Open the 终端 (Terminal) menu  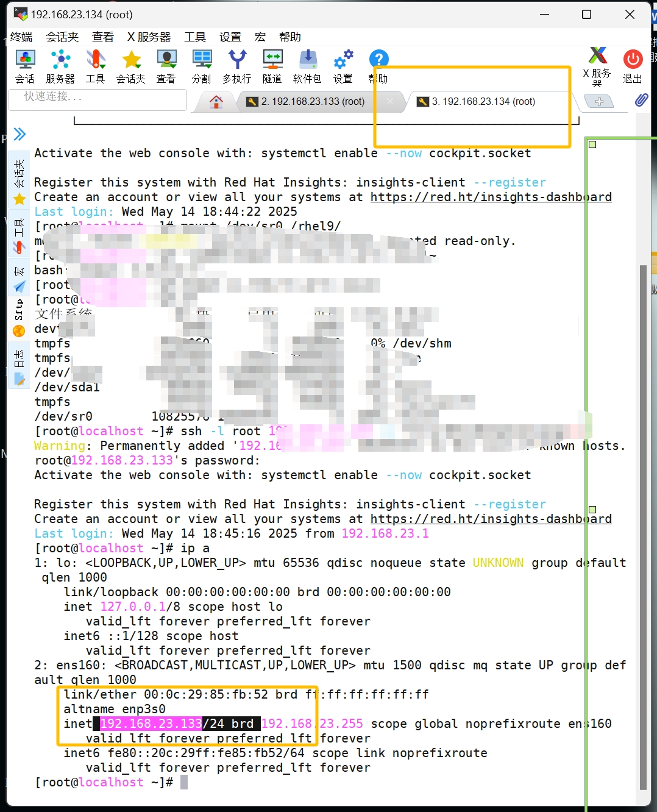[22, 37]
